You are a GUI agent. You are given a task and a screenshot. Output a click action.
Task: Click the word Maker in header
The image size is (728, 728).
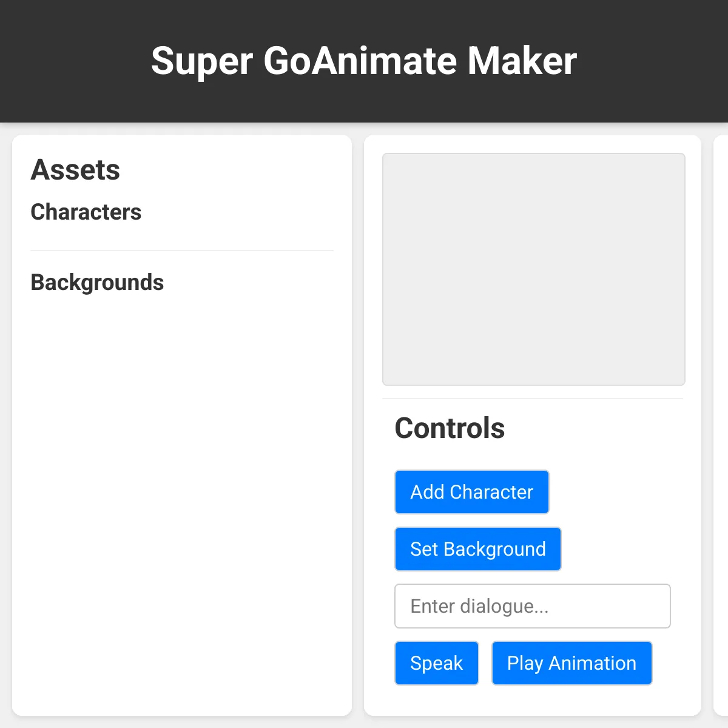[522, 61]
